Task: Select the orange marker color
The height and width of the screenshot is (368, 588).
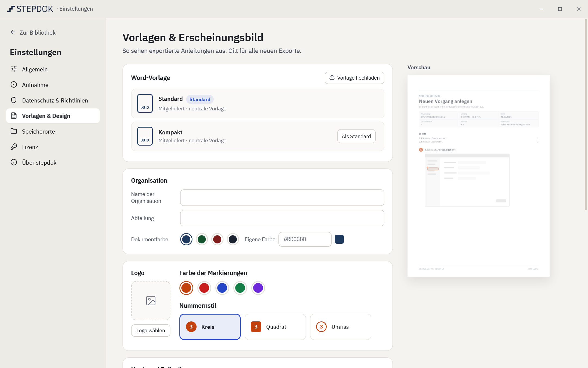Action: pos(186,288)
